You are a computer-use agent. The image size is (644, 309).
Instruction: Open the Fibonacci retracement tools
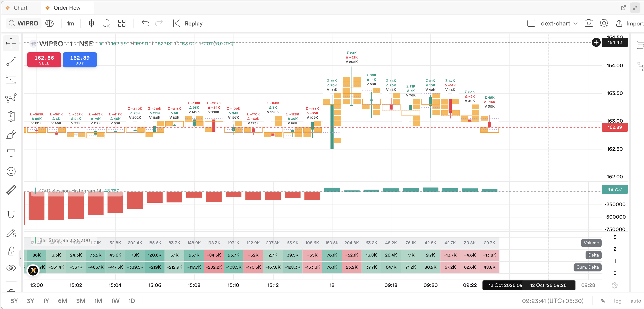[x=11, y=80]
